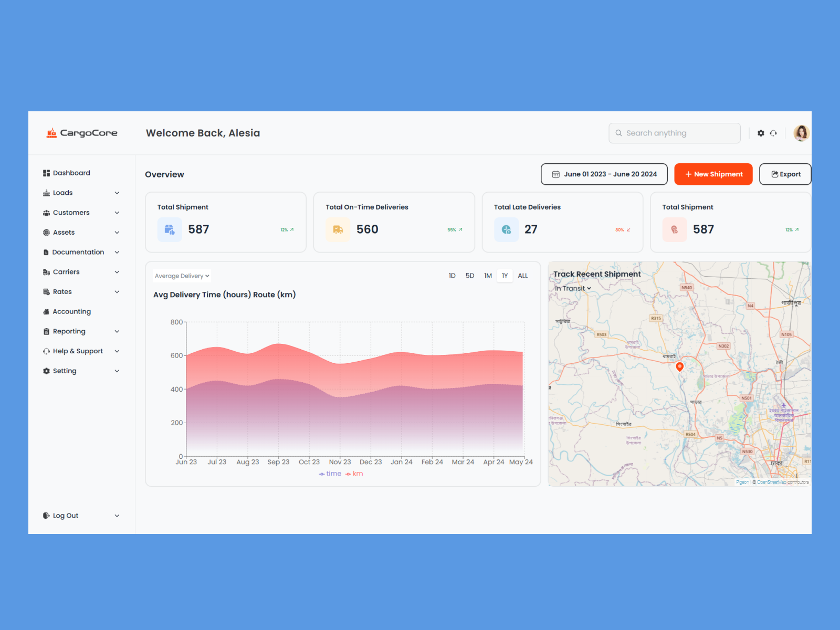Click the CargoCore logo
The image size is (840, 630).
(82, 133)
